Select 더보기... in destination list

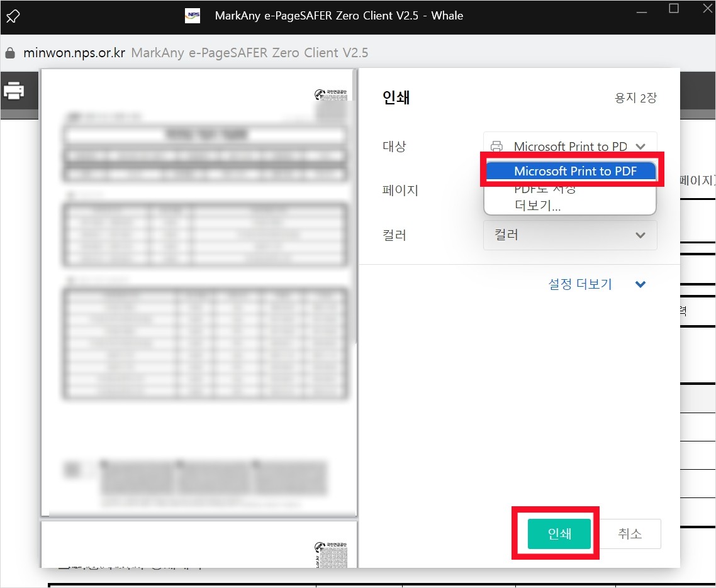tap(537, 206)
